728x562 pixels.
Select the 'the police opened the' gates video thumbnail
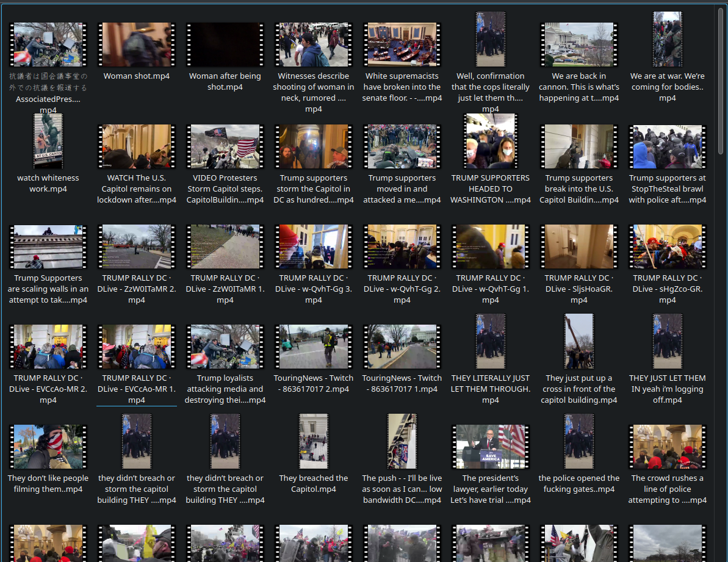[x=579, y=441]
